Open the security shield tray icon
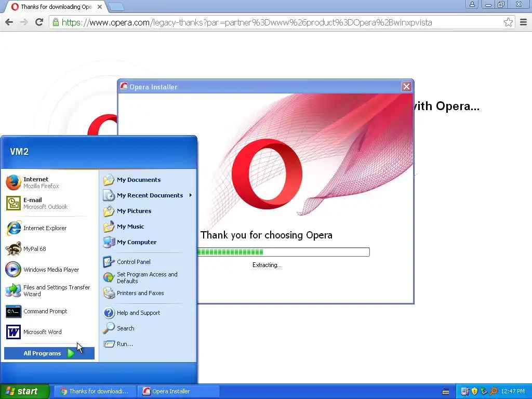The height and width of the screenshot is (399, 532). point(474,392)
